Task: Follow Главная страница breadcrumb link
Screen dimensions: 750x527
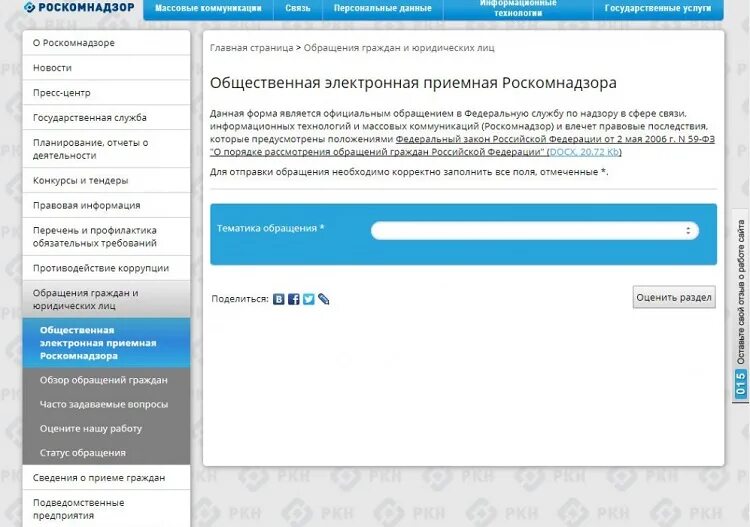Action: click(252, 48)
